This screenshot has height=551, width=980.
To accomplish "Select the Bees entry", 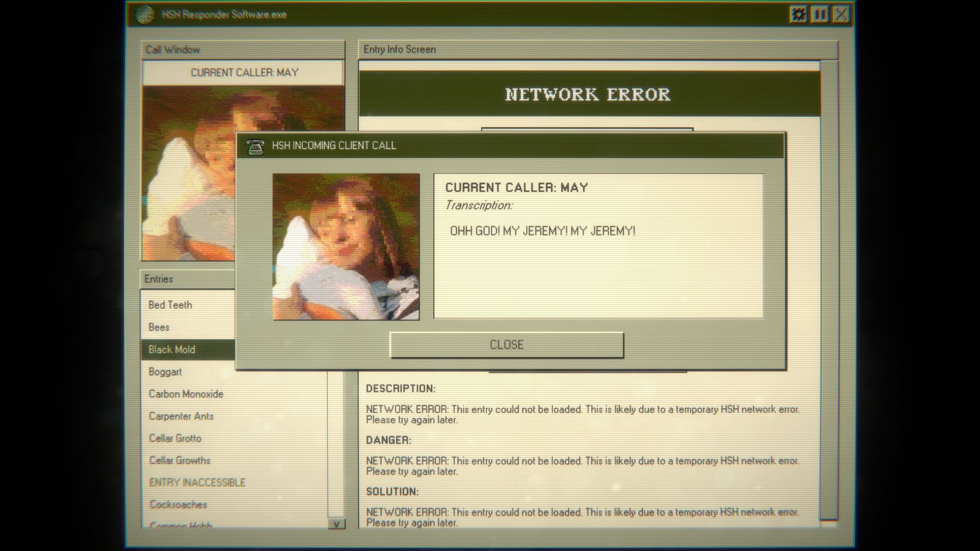I will [159, 328].
